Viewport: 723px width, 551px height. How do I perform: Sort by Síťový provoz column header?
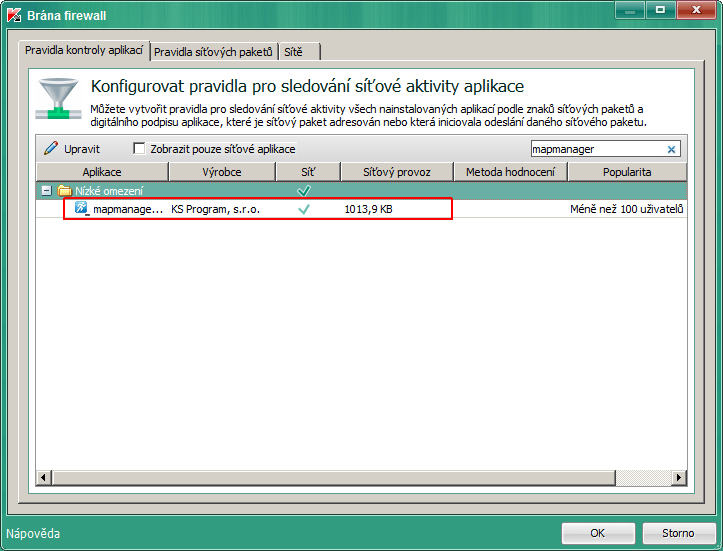pyautogui.click(x=397, y=172)
